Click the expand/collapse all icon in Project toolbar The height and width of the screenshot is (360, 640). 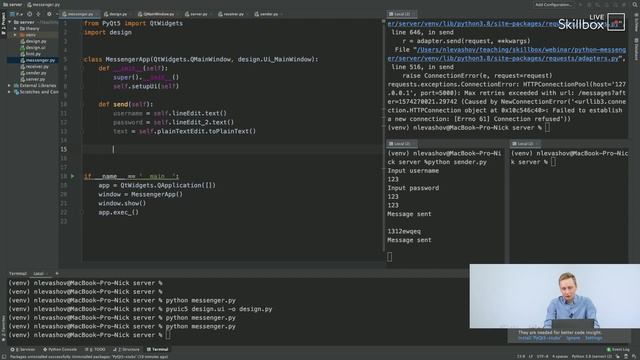(38, 14)
